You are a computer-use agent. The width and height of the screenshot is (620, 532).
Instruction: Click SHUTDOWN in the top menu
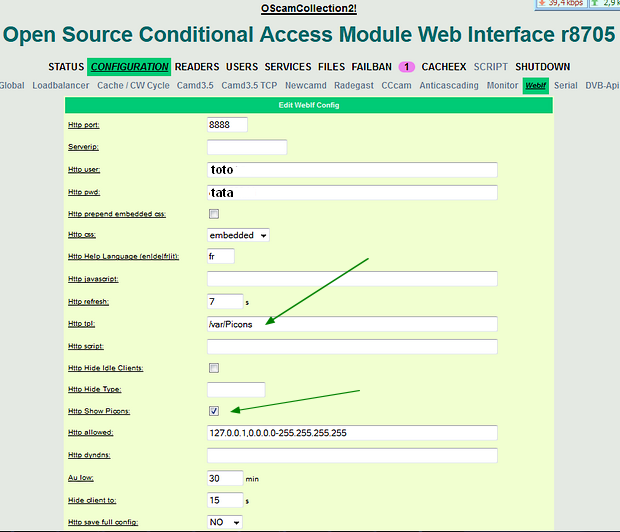tap(543, 67)
